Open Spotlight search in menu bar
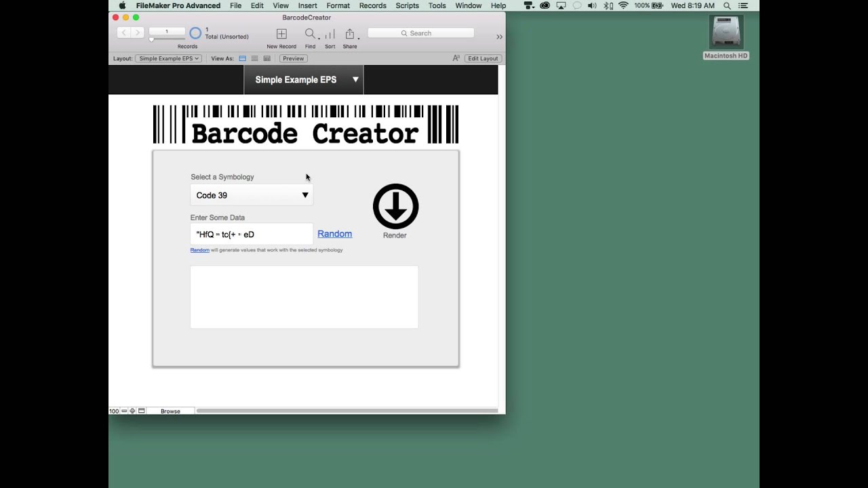 click(727, 5)
